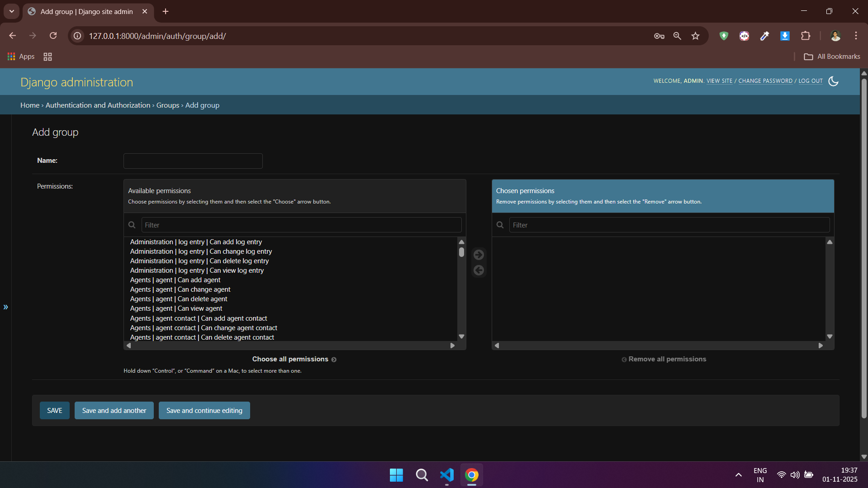Focus the Chosen permissions Filter box
868x488 pixels.
coord(669,225)
